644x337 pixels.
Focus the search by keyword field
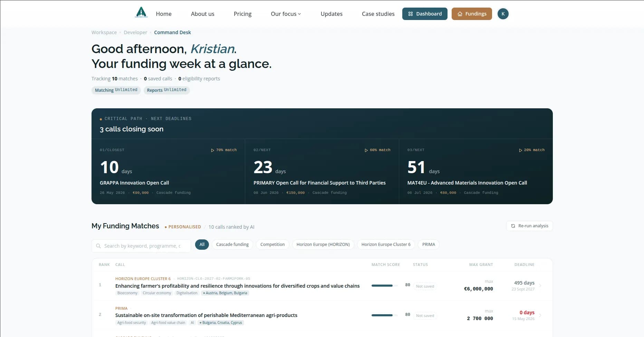coord(141,246)
